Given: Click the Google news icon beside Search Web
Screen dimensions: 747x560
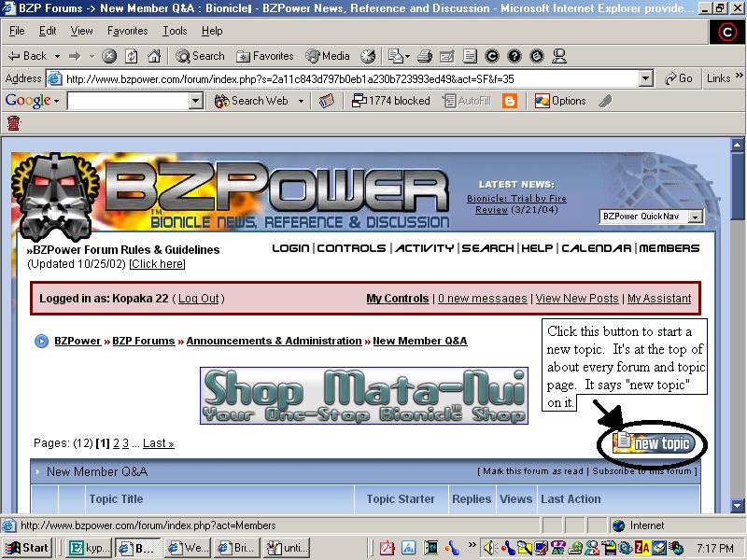Looking at the screenshot, I should coord(326,101).
